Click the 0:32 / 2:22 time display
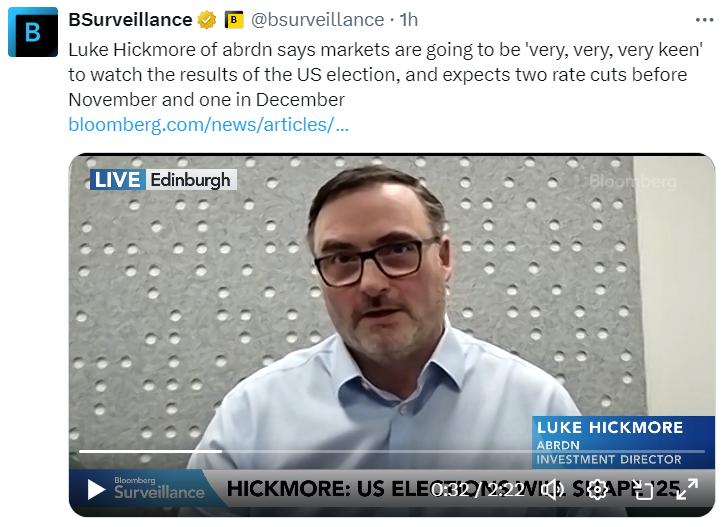723x527 pixels. [x=477, y=490]
